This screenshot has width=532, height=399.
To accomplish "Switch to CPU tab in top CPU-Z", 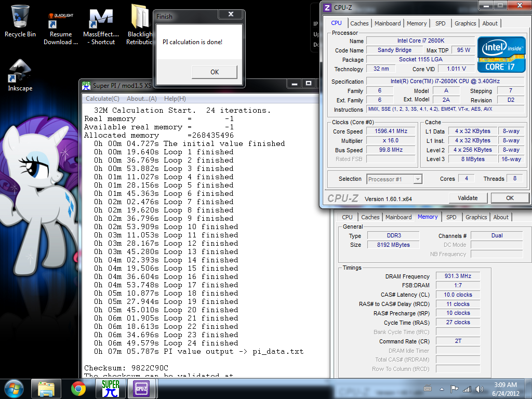I will (x=336, y=23).
